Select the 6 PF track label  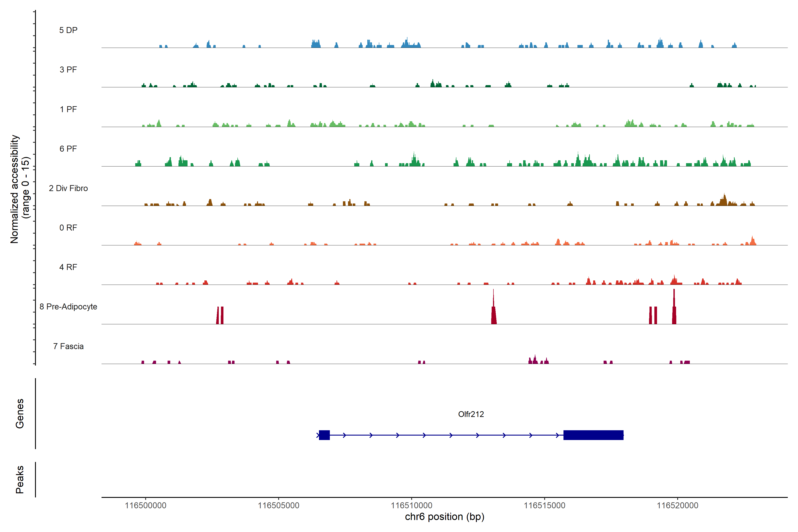coord(68,149)
